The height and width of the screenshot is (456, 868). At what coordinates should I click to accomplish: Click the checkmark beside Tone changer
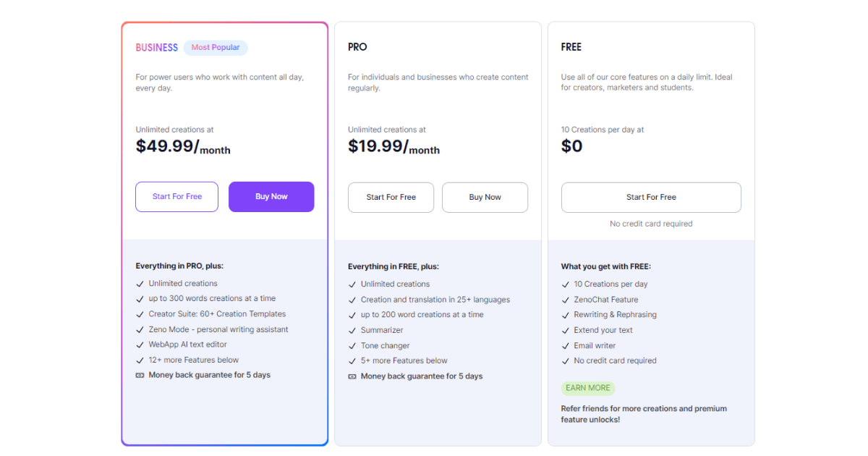[352, 345]
